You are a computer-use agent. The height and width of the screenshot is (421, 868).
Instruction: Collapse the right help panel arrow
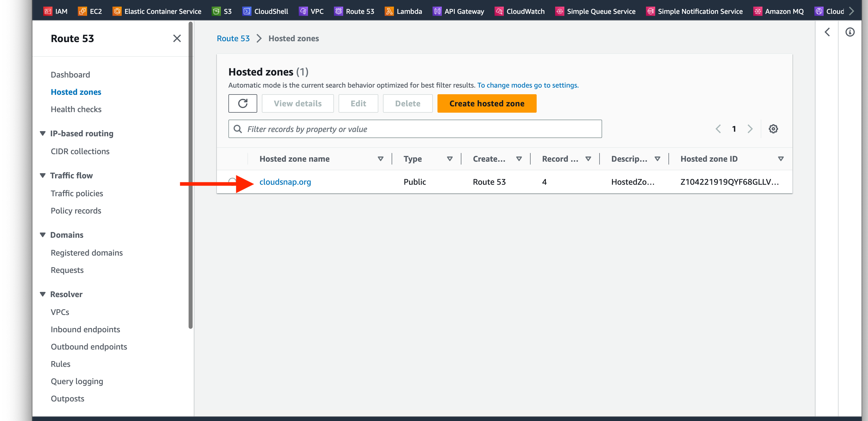coord(827,32)
